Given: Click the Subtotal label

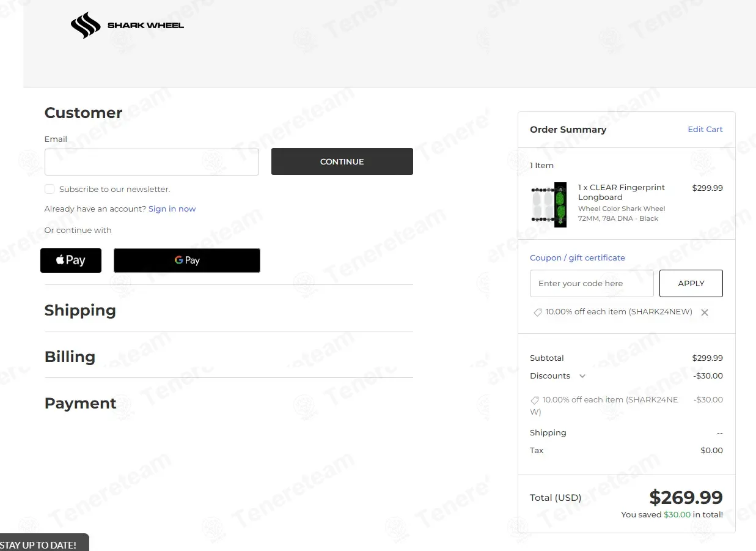Looking at the screenshot, I should [547, 358].
